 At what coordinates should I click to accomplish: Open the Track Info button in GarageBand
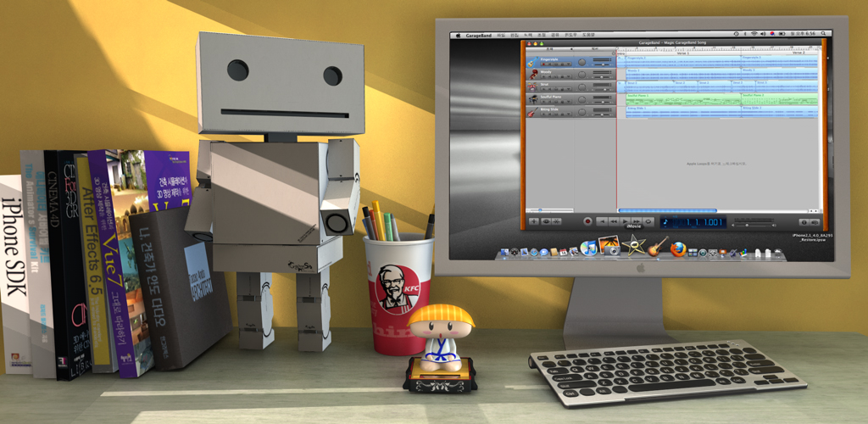(804, 222)
